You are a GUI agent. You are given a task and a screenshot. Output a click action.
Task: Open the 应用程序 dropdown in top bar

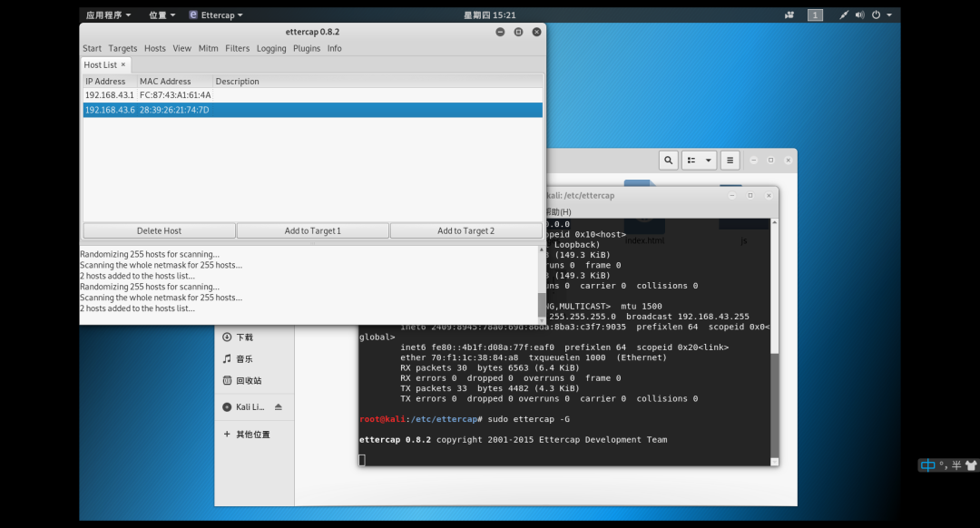pyautogui.click(x=108, y=15)
